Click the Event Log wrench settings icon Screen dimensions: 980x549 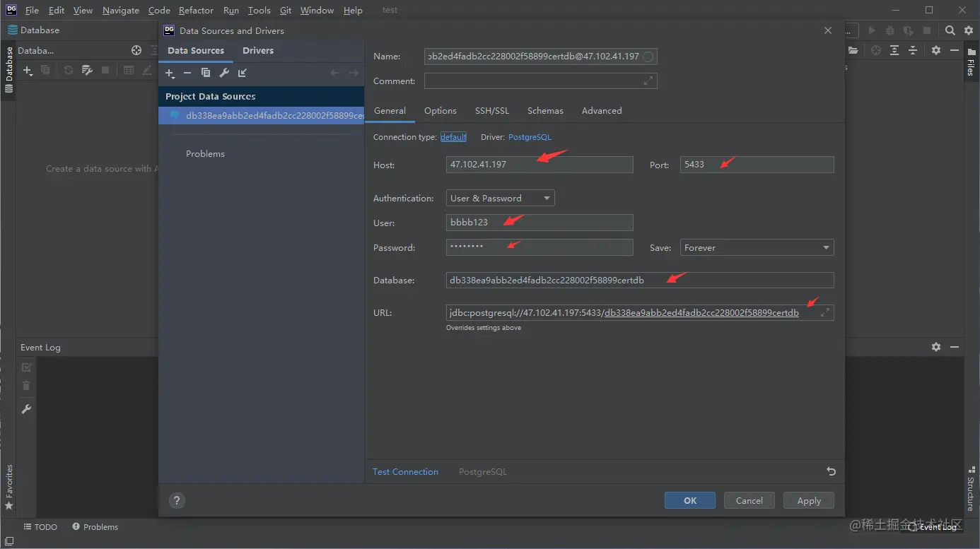(26, 409)
